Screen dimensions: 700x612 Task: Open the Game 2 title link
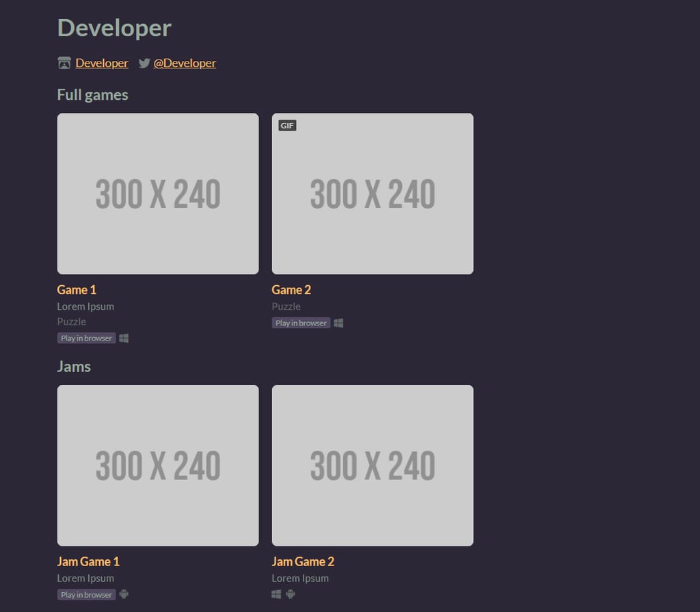coord(291,290)
